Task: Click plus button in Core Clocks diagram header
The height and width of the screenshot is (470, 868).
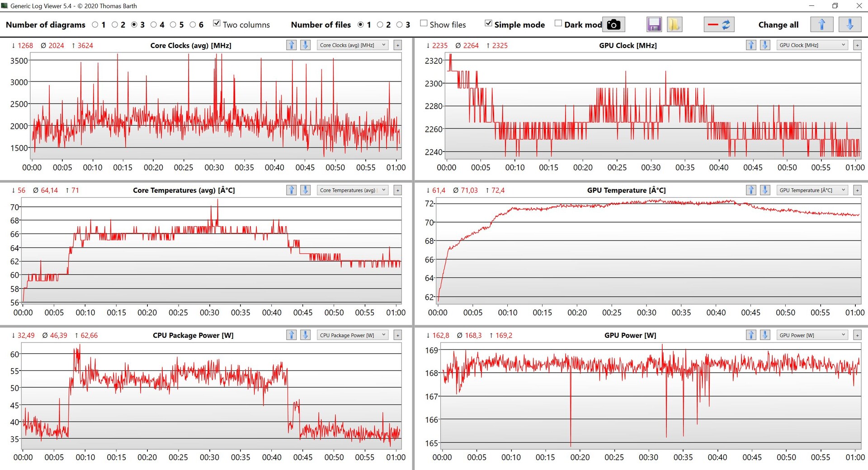Action: coord(398,45)
